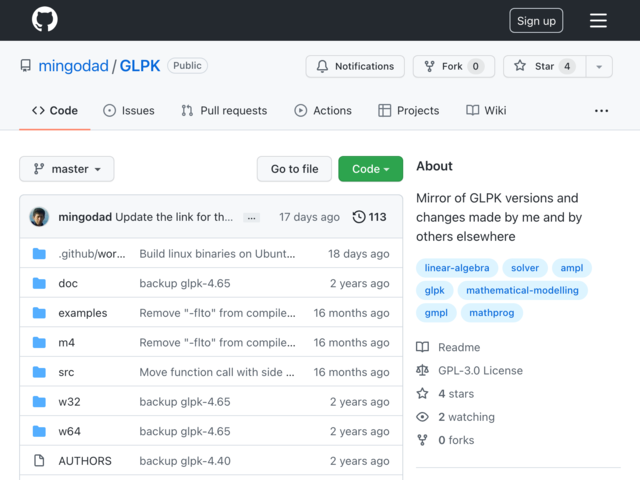This screenshot has width=640, height=480.
Task: Click the repository icon beside mingodad
Action: click(x=26, y=66)
